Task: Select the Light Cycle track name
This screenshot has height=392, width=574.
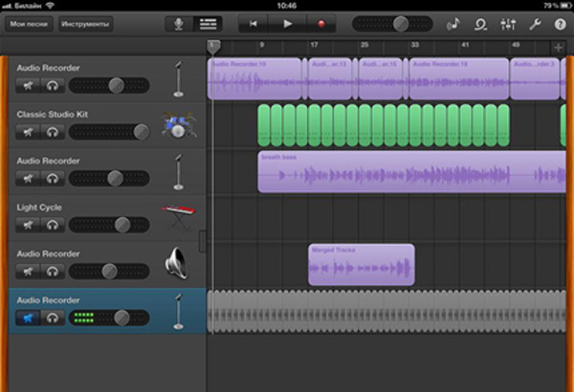Action: click(x=39, y=207)
